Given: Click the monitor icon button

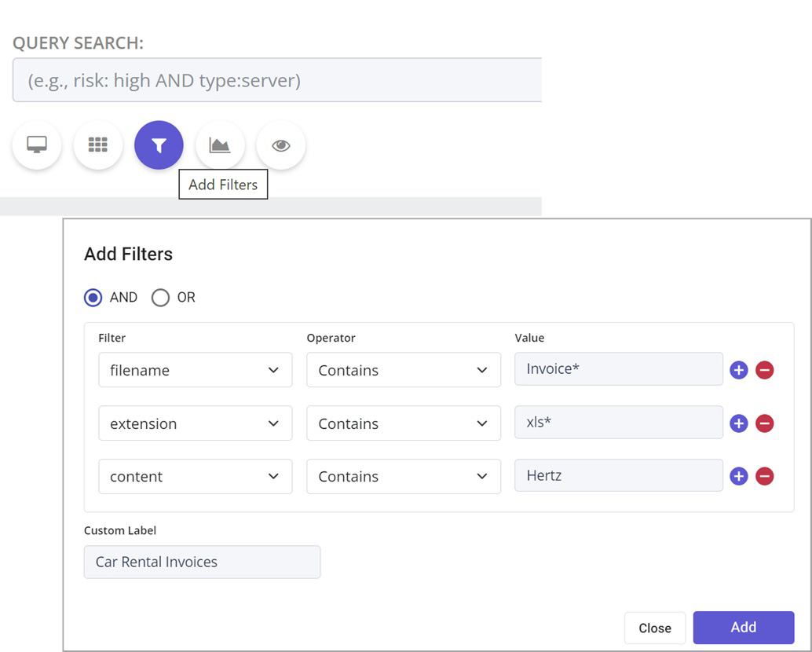Looking at the screenshot, I should pyautogui.click(x=37, y=145).
